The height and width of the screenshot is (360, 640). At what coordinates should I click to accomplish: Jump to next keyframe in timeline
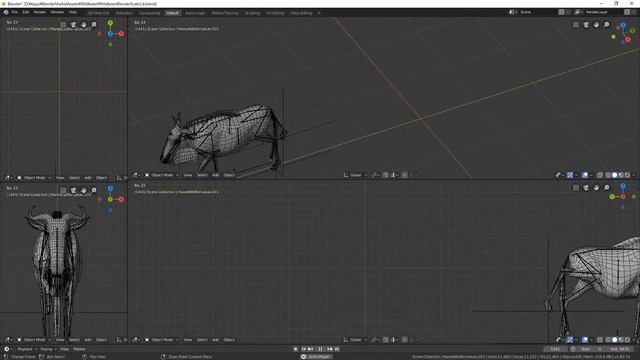click(x=330, y=349)
